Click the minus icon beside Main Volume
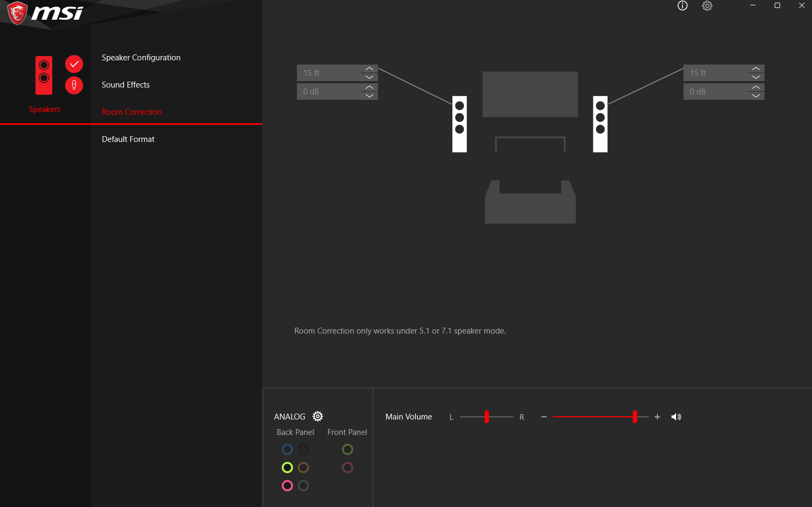Viewport: 812px width, 507px height. coord(544,417)
